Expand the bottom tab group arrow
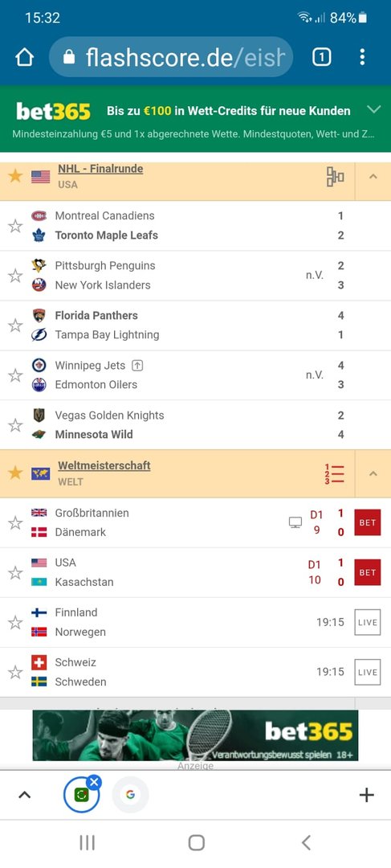The image size is (391, 868). point(24,795)
